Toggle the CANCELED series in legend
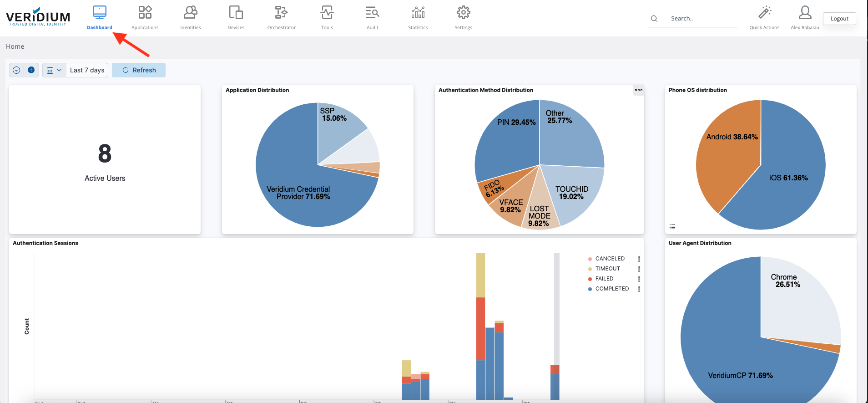868x403 pixels. point(610,259)
